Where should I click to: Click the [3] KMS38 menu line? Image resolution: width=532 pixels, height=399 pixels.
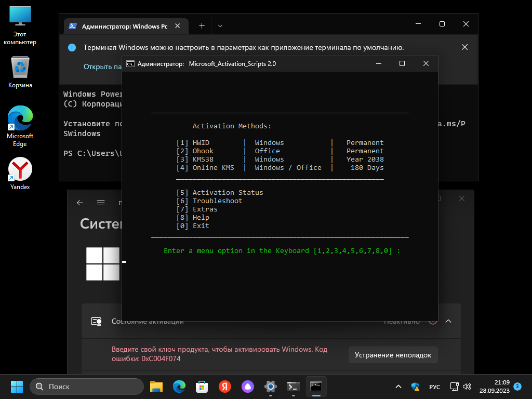(x=280, y=159)
